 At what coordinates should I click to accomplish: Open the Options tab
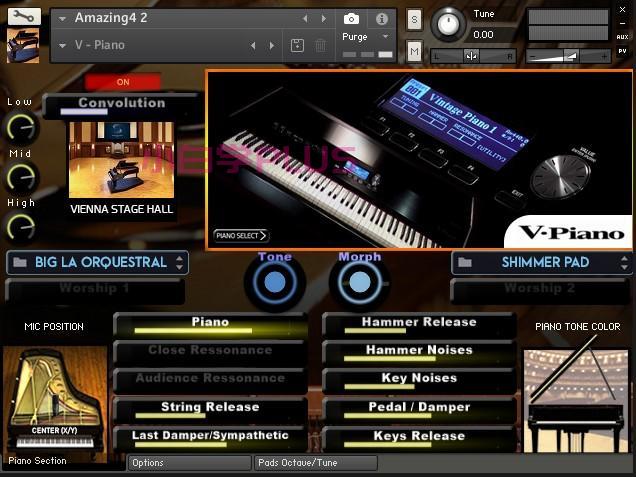pos(190,463)
